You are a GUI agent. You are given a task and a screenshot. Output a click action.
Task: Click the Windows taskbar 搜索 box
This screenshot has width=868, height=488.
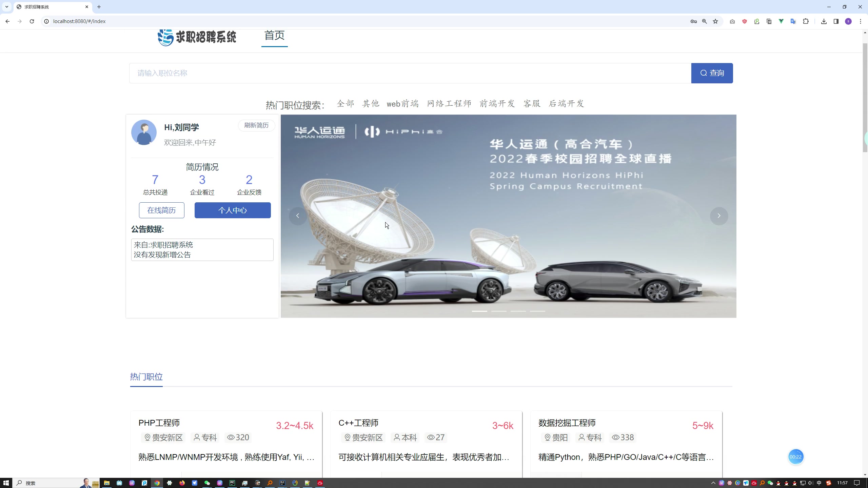click(x=56, y=483)
